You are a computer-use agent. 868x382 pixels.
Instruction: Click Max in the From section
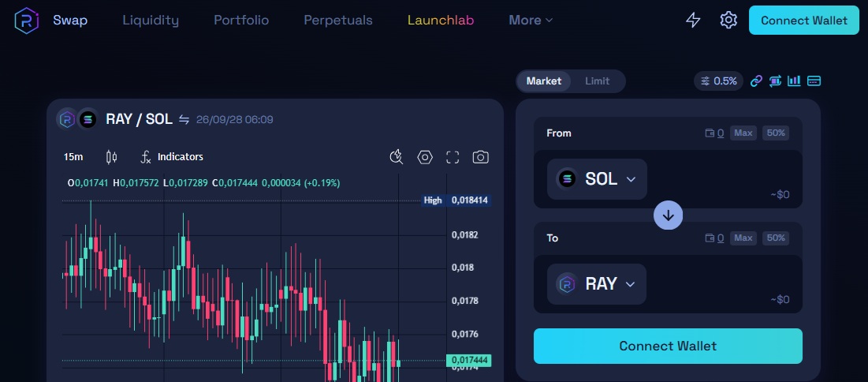tap(743, 133)
